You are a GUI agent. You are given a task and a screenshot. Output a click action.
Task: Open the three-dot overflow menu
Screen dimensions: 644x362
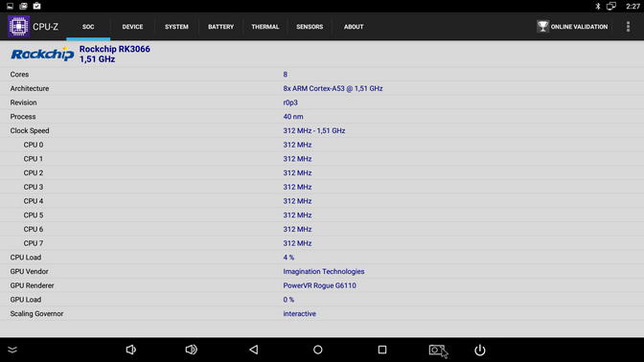[628, 26]
